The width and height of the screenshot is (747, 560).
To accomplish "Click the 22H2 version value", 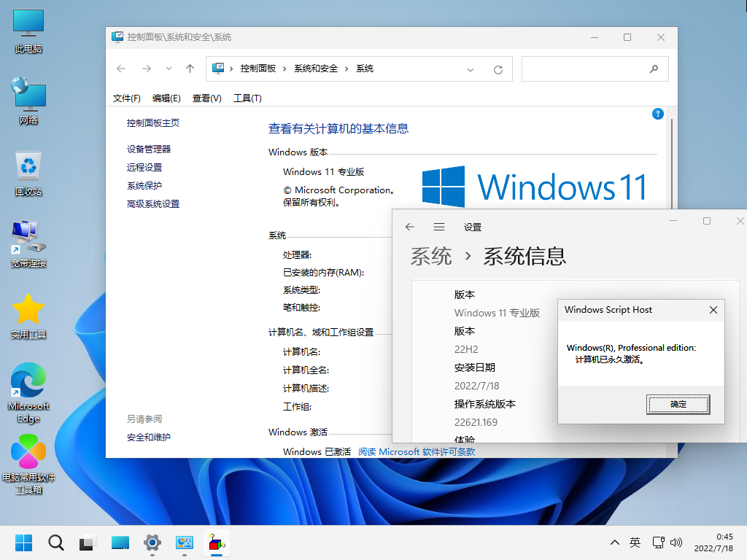I will tap(466, 349).
